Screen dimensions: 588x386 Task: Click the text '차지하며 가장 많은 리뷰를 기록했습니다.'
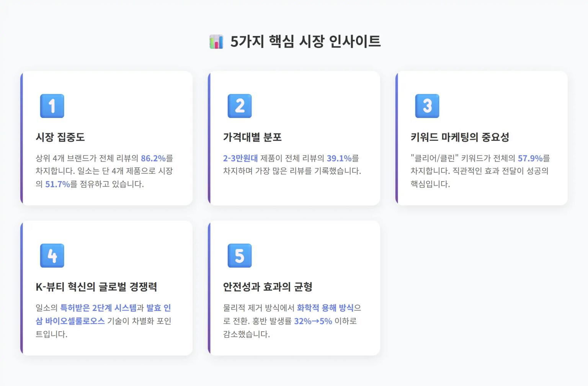(x=292, y=171)
